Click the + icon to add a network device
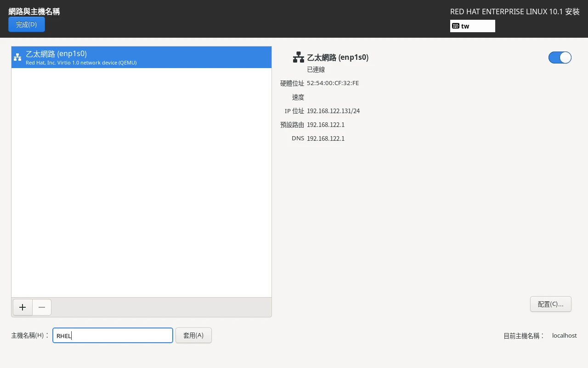Screen dimensions: 588x368 tap(23, 307)
